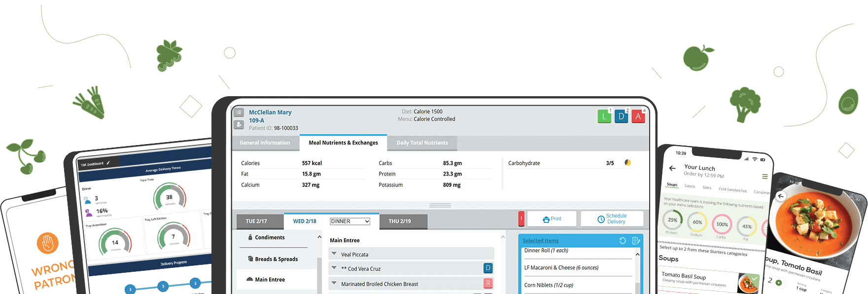Select the Cold Sandwiches tab on phone
This screenshot has width=868, height=294.
click(732, 189)
